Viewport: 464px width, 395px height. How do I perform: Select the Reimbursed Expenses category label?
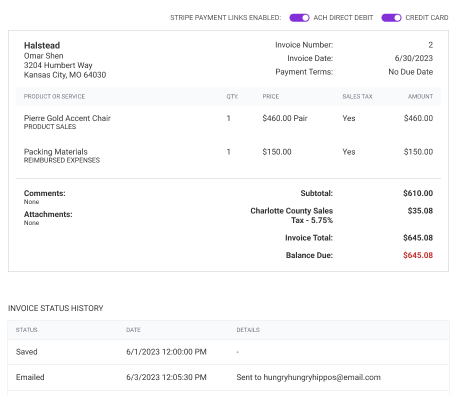point(62,160)
